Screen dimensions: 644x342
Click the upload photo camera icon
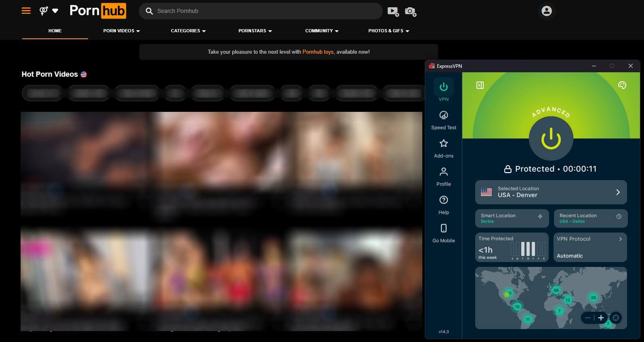411,11
